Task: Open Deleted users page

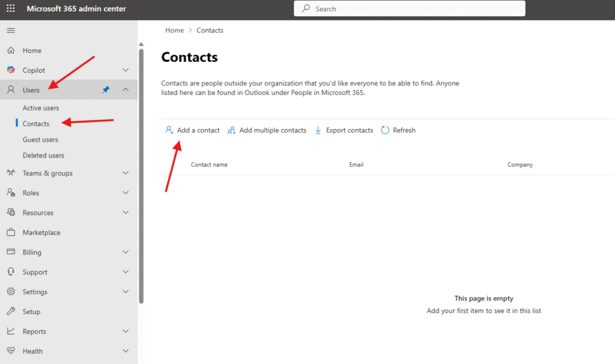Action: pos(43,156)
